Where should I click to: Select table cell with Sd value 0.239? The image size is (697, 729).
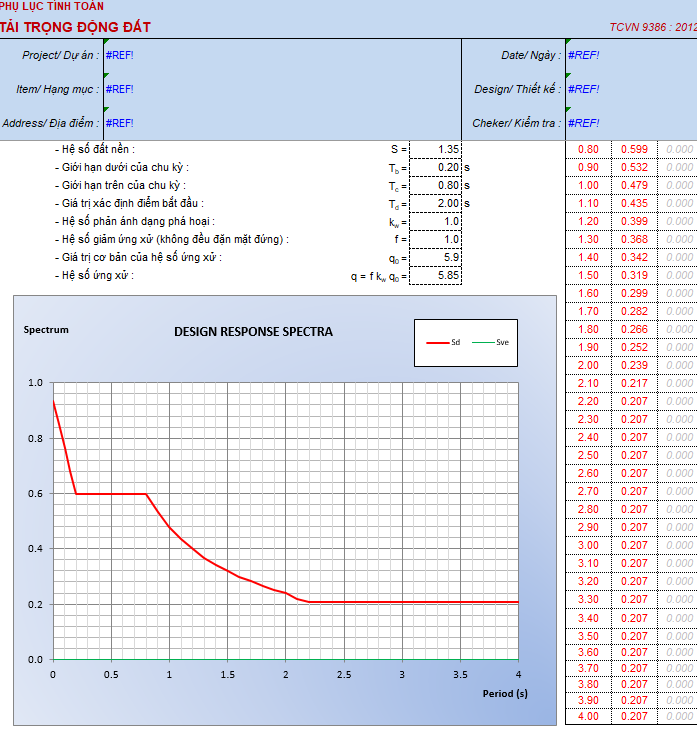click(x=634, y=365)
